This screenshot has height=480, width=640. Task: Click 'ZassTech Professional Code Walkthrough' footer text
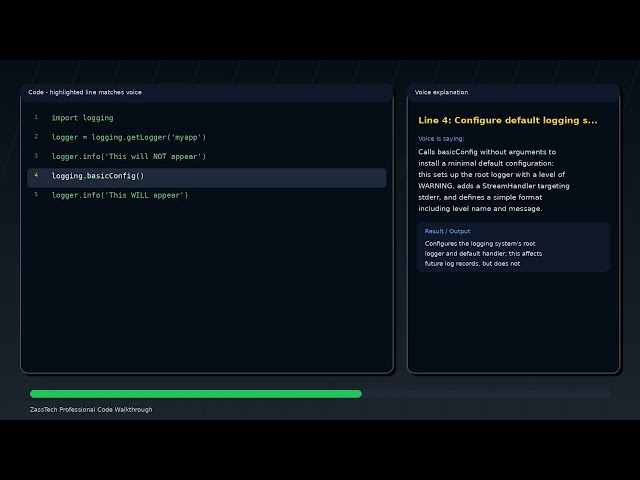pyautogui.click(x=91, y=409)
